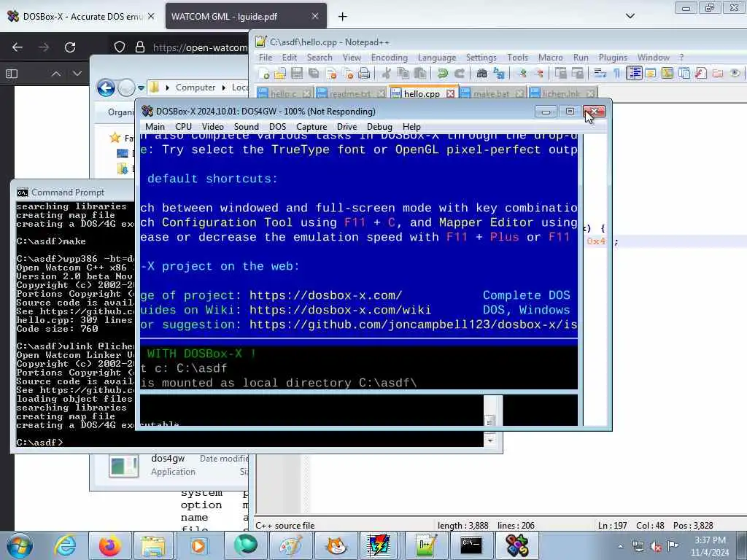Expand the browser tab list chevron
This screenshot has height=560, width=747.
click(630, 16)
